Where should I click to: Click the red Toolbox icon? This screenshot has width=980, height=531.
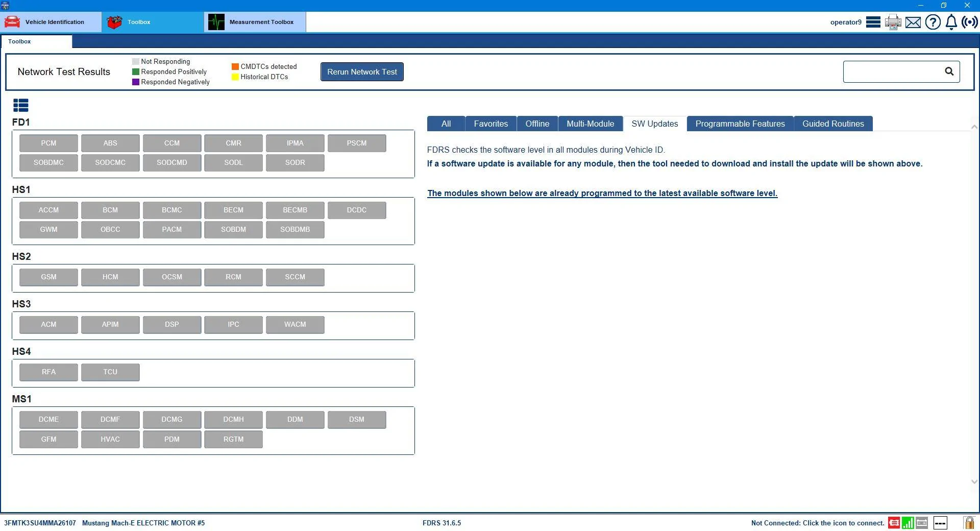click(x=115, y=22)
